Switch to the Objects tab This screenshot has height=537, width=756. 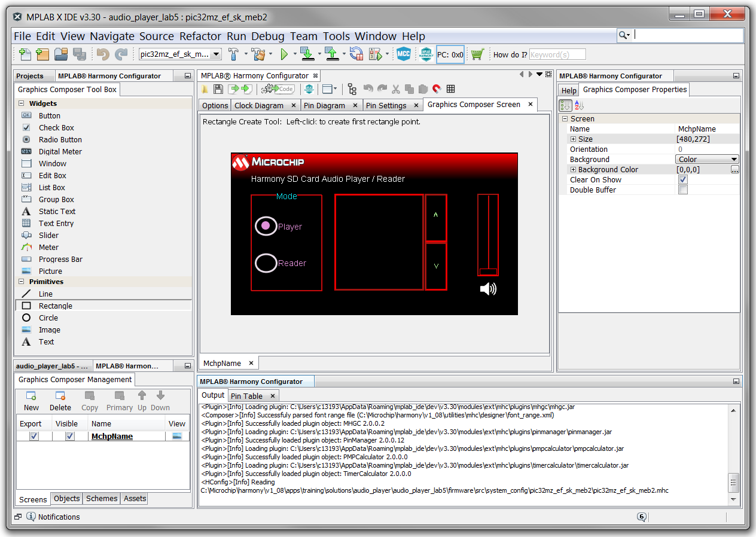66,499
